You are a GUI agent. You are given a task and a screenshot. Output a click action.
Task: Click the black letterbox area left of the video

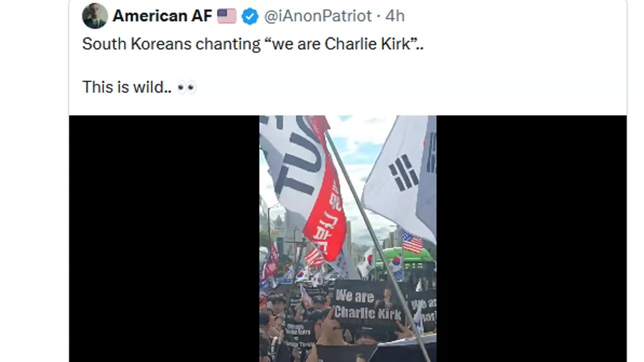tap(164, 239)
